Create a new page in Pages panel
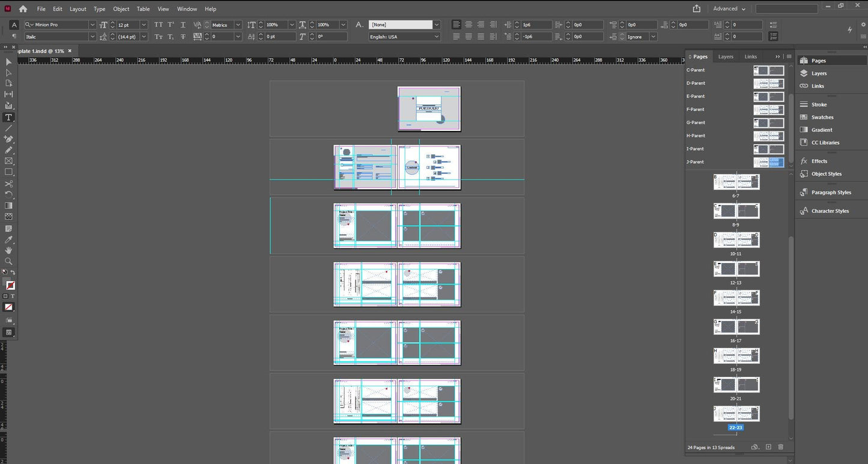This screenshot has width=868, height=464. tap(768, 447)
